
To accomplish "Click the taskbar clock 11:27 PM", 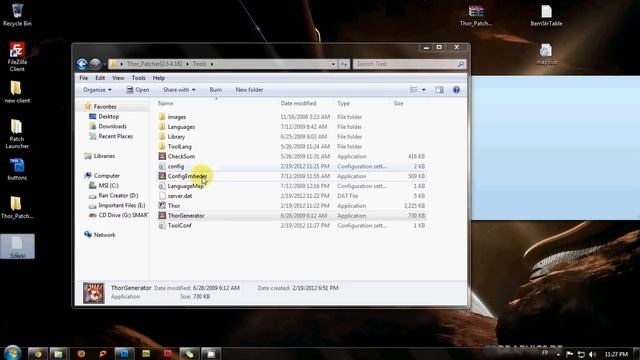I will 616,354.
